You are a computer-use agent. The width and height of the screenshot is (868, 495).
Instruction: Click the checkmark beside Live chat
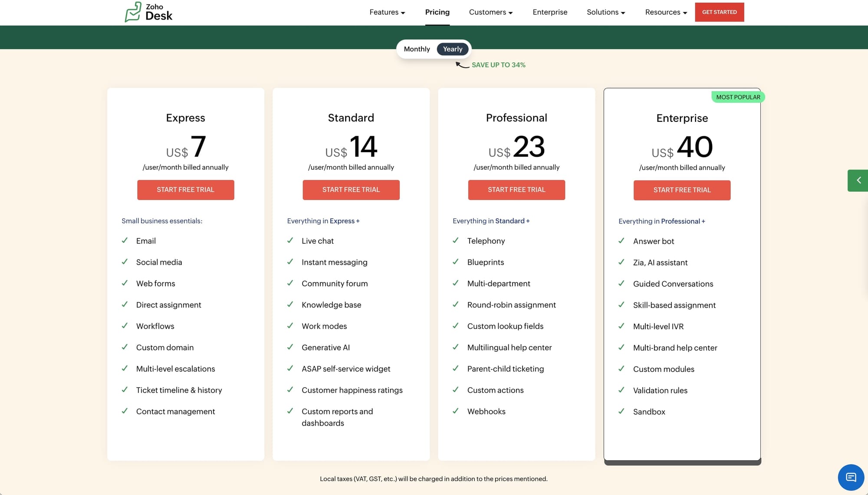tap(290, 240)
